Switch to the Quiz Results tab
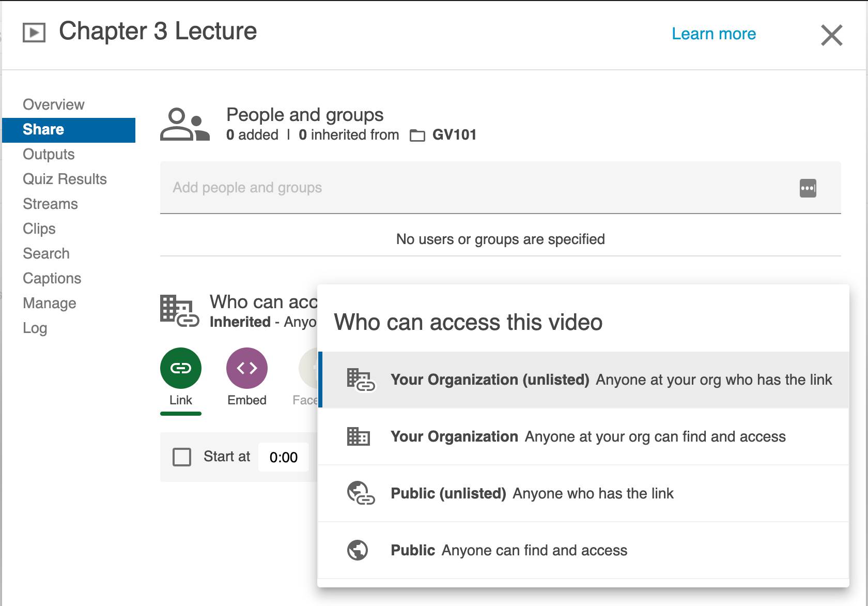868x606 pixels. pyautogui.click(x=65, y=179)
